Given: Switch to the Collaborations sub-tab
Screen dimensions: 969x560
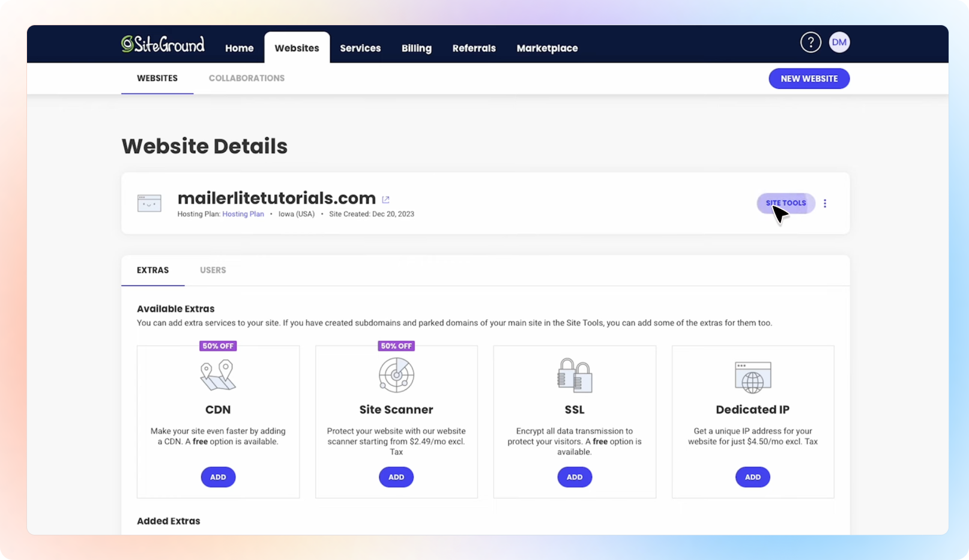Looking at the screenshot, I should [x=247, y=79].
